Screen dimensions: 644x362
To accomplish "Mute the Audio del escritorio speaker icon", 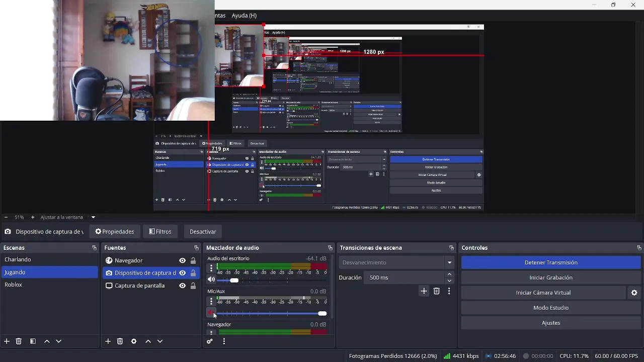I will point(211,280).
